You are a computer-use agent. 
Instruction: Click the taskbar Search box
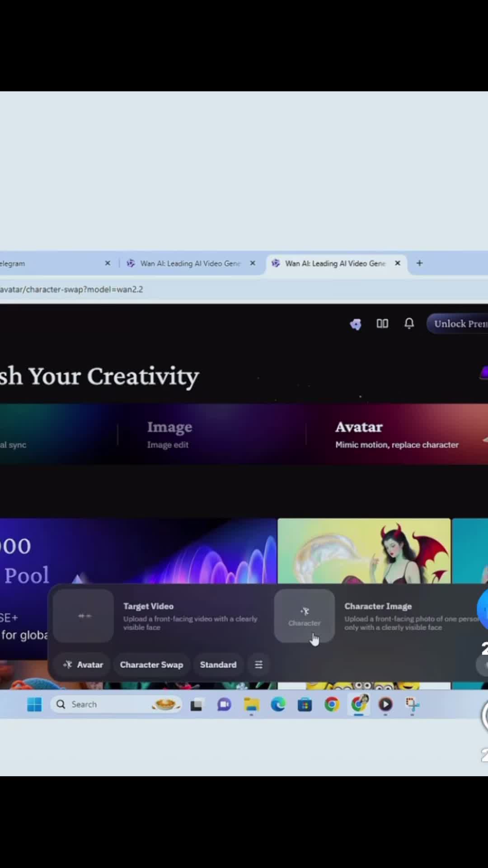coord(117,704)
